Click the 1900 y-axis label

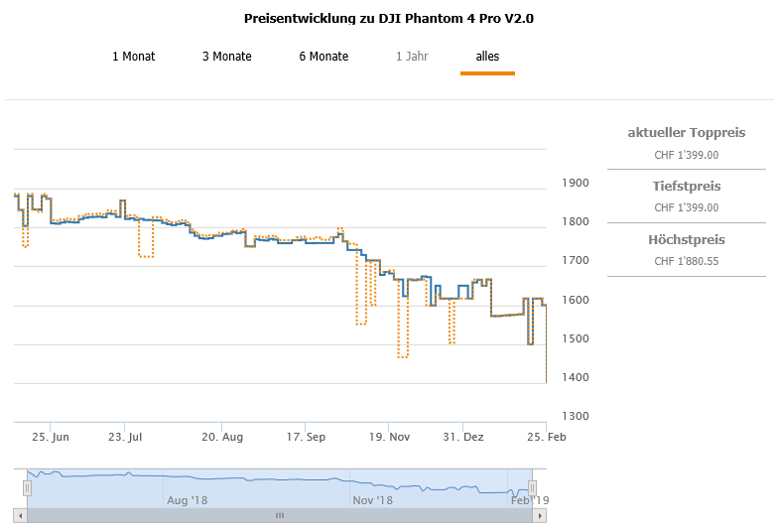click(x=576, y=184)
